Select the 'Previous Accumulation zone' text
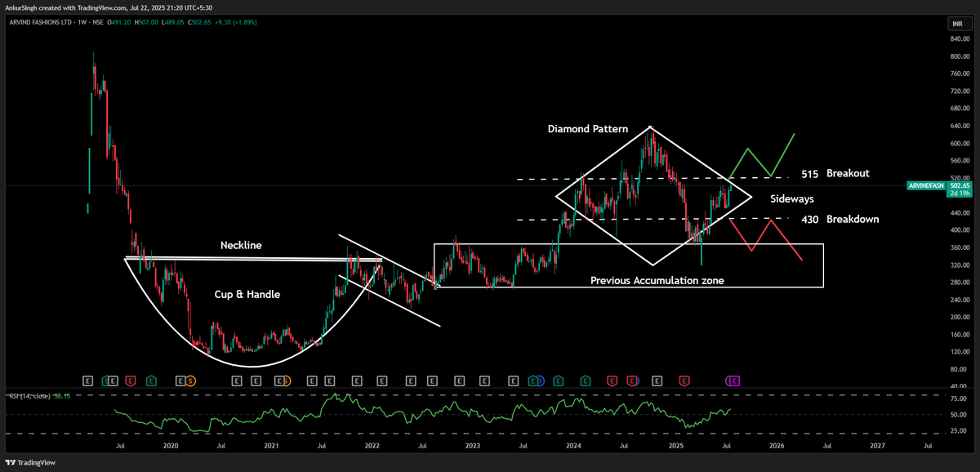The height and width of the screenshot is (472, 980). (657, 280)
